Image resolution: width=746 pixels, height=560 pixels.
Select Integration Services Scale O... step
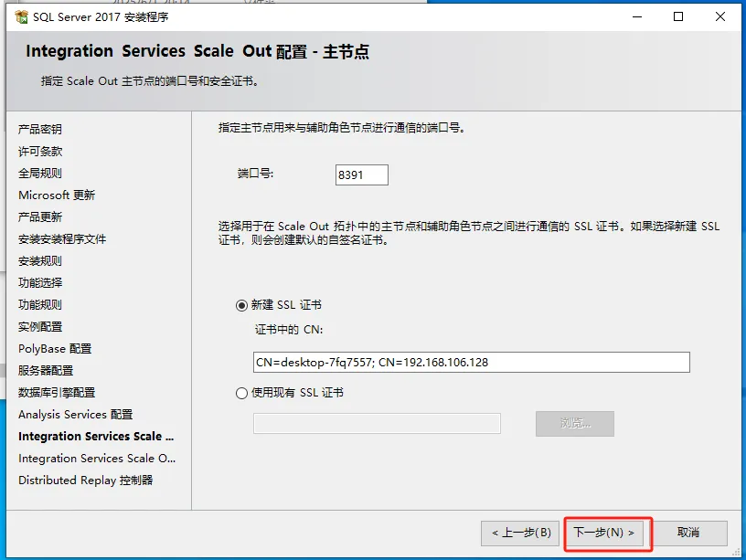click(97, 459)
